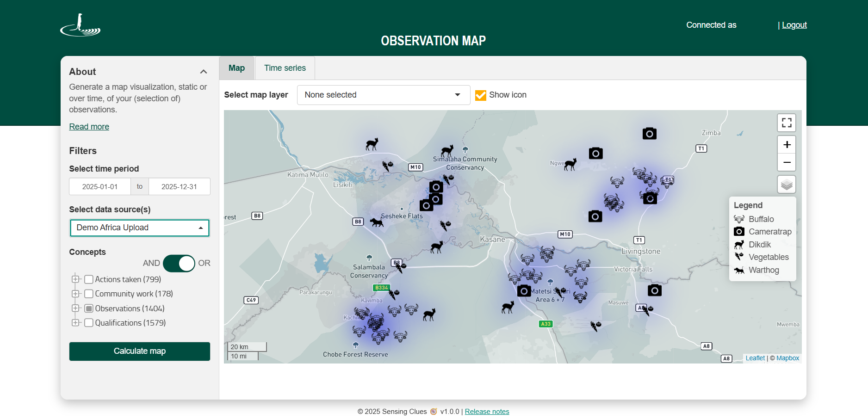Toggle the AND/OR concepts switch

[x=179, y=263]
